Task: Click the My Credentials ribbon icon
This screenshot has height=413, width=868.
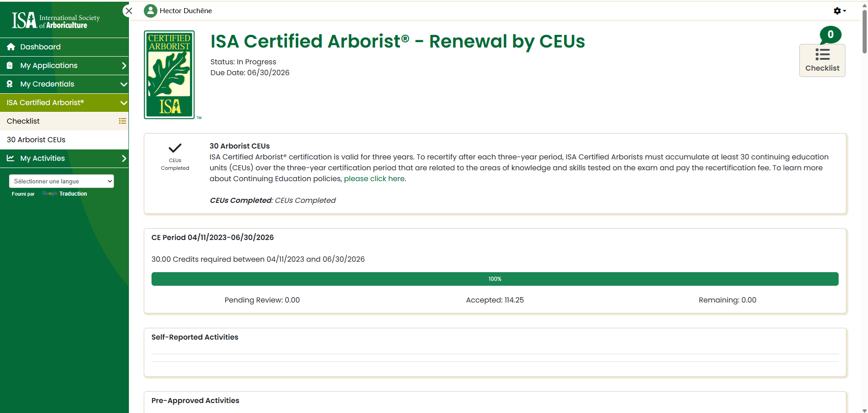Action: (10, 84)
